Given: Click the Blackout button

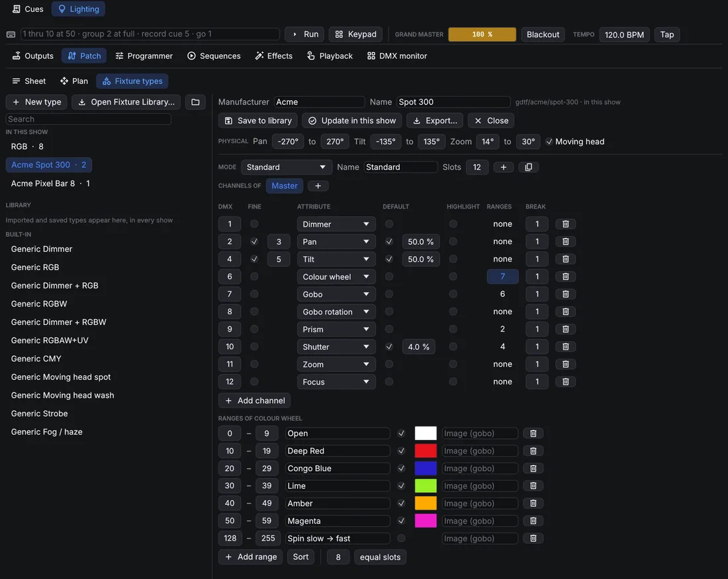Looking at the screenshot, I should [x=543, y=34].
